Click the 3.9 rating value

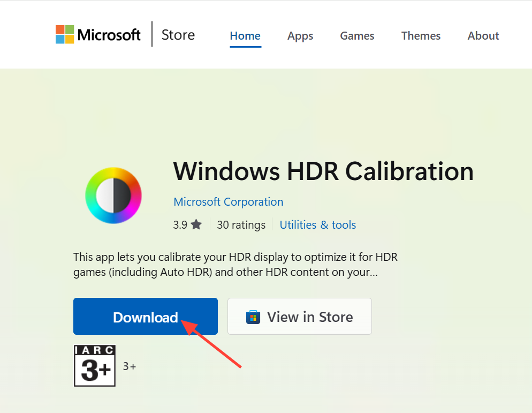pyautogui.click(x=180, y=225)
